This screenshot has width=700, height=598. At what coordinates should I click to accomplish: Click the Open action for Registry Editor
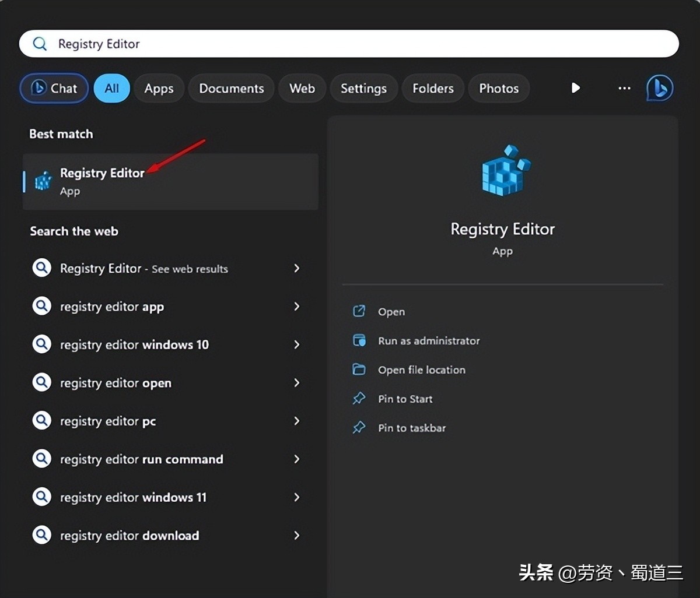pos(391,311)
